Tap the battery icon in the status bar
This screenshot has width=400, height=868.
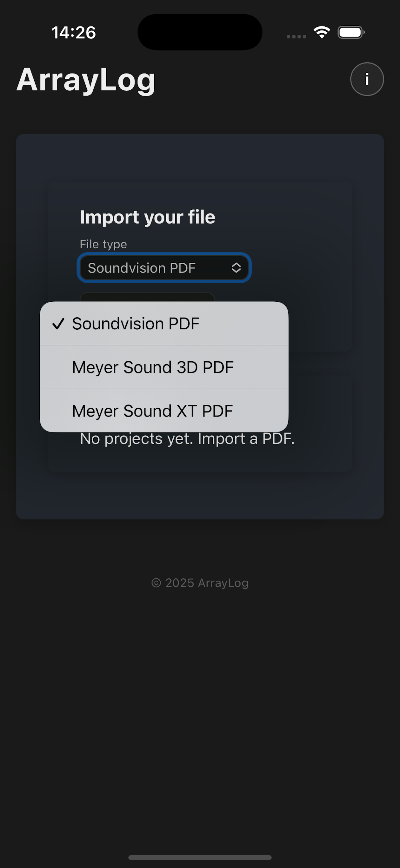tap(350, 32)
